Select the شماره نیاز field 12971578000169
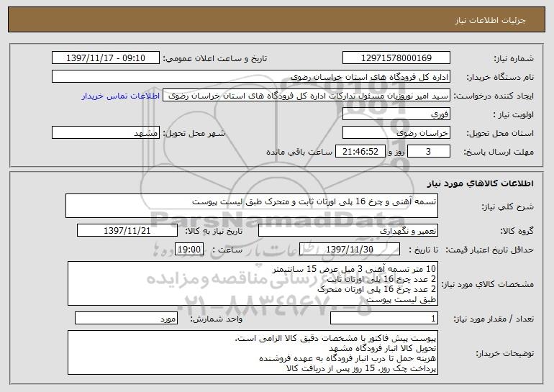This screenshot has width=554, height=392. (x=396, y=58)
